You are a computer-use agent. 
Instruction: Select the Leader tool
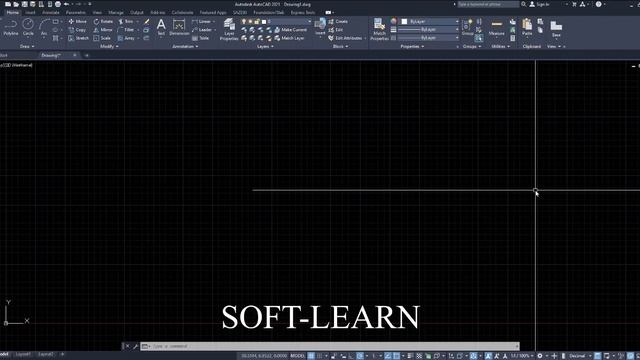202,30
